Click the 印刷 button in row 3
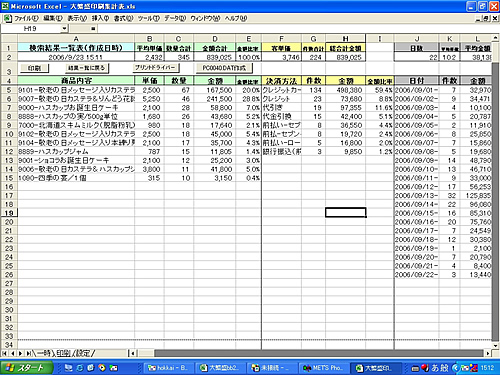This screenshot has height=375, width=500. point(34,68)
